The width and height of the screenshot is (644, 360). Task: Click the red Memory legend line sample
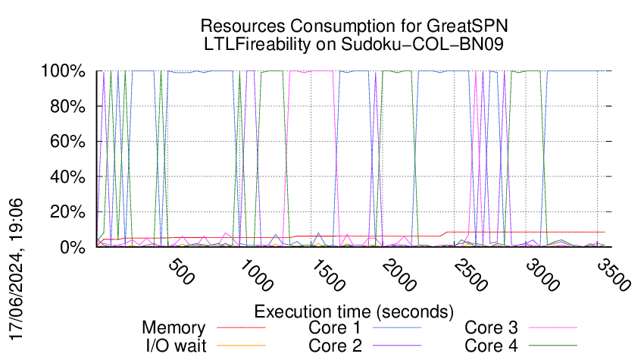click(x=241, y=328)
